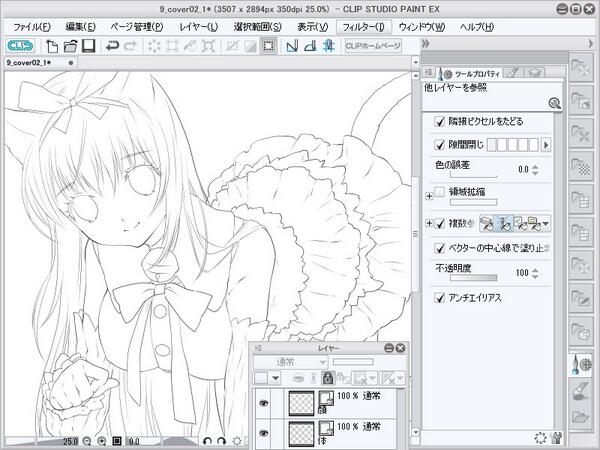Select the highlighted 'reference layer' mode icon
The image size is (600, 450).
pos(503,223)
